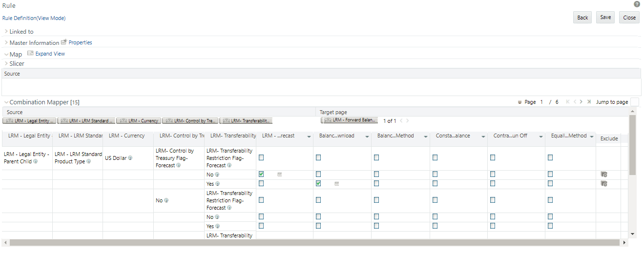Select the LRM - Currency source chip
The height and width of the screenshot is (254, 644).
(139, 120)
